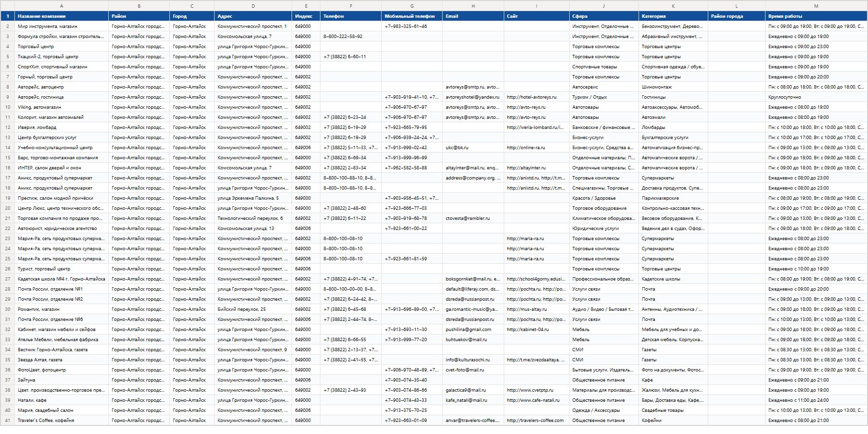Select the category cell "Шиномонтаж"
Screen dimensions: 868x434
[673, 87]
